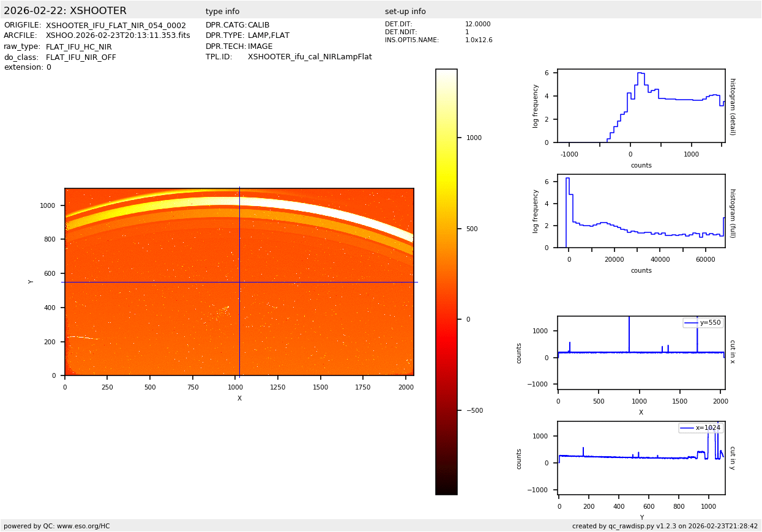This screenshot has width=762, height=532.
Task: Click the "2026-02-22: XSHOOTER" page title
Action: [x=65, y=11]
